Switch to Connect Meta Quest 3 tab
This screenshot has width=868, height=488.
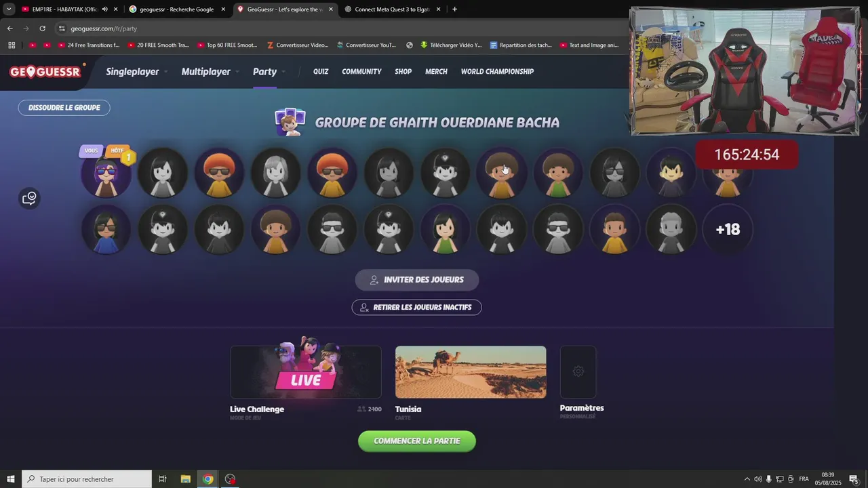[392, 9]
